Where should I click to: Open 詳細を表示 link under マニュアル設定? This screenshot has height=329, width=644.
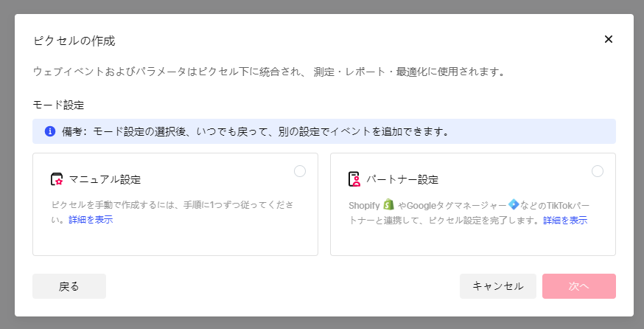91,220
